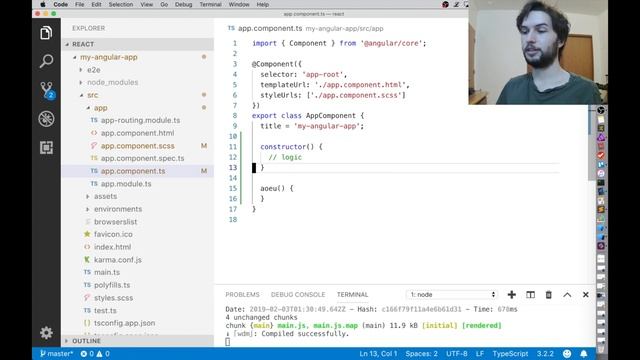Open the Manage gear settings menu
The image size is (640, 360).
(46, 333)
